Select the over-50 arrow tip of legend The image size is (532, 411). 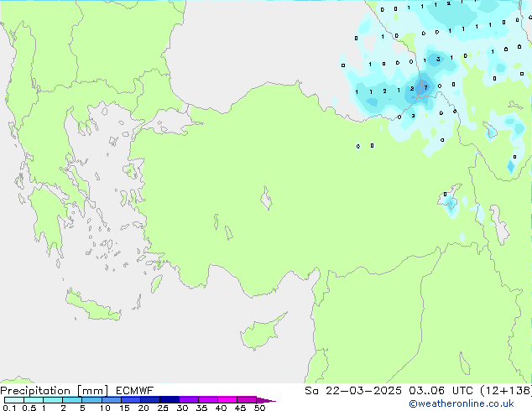tap(266, 400)
